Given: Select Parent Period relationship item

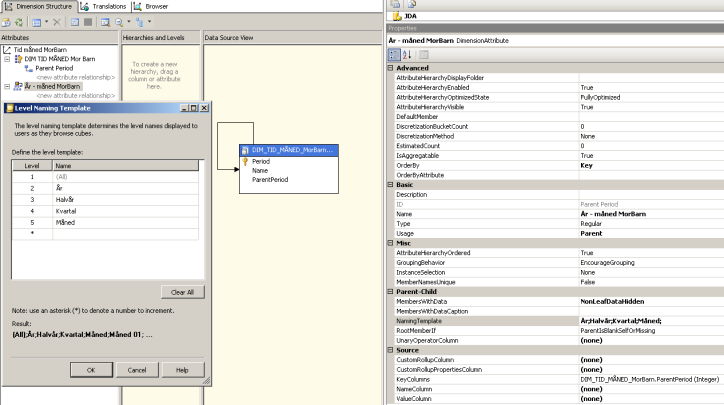Looking at the screenshot, I should pyautogui.click(x=54, y=68).
